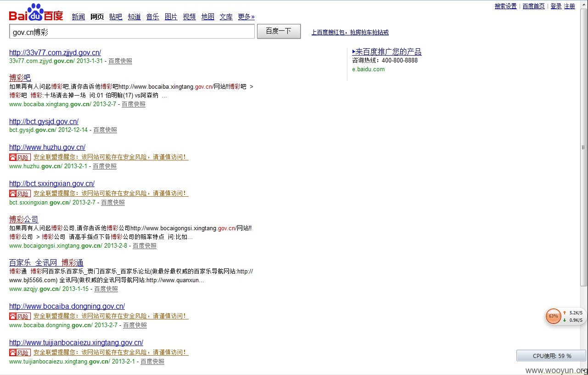
Task: Open the 图片 tab
Action: pyautogui.click(x=171, y=17)
